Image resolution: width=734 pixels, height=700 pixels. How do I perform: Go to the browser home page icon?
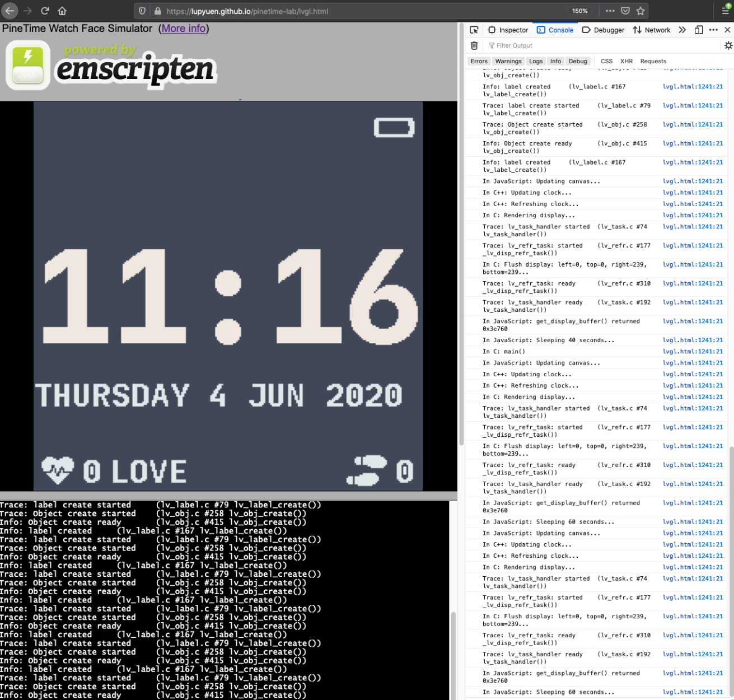pos(62,11)
